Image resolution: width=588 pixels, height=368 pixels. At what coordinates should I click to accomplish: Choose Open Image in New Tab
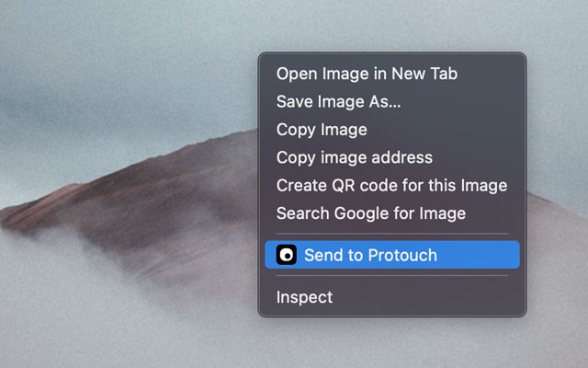click(392, 74)
